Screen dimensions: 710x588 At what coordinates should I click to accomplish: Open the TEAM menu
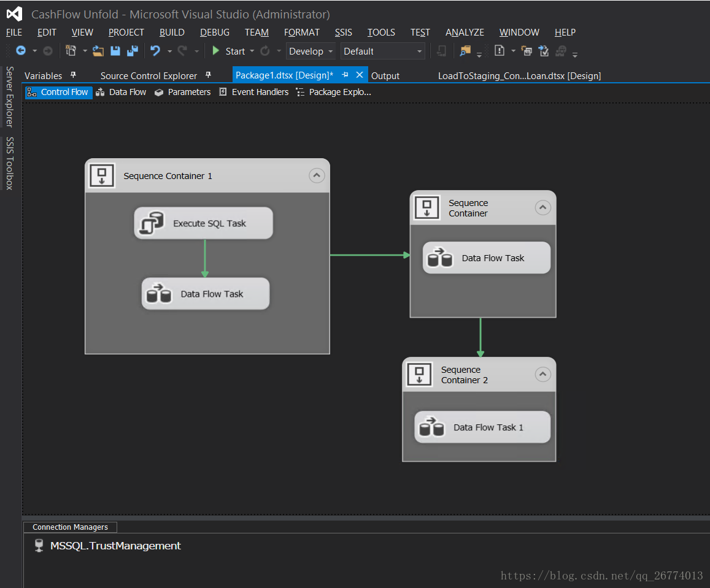coord(257,32)
